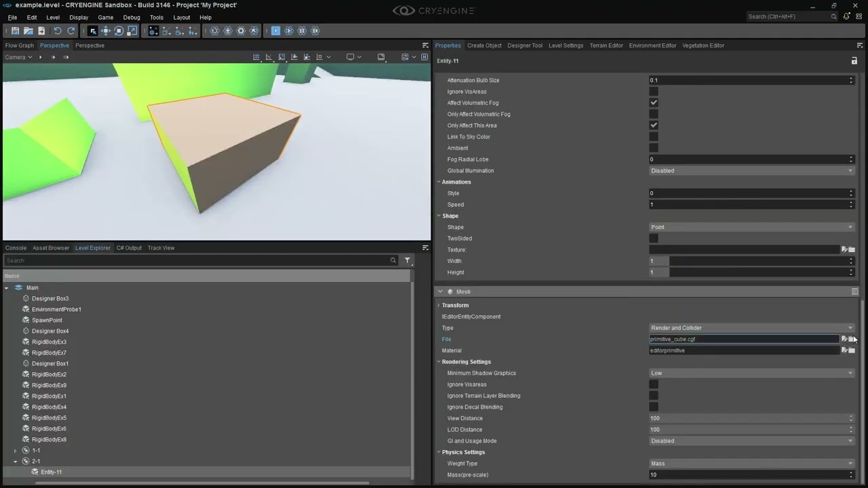Viewport: 868px width, 488px height.
Task: Browse folder for the Shape Texture field
Action: (852, 249)
